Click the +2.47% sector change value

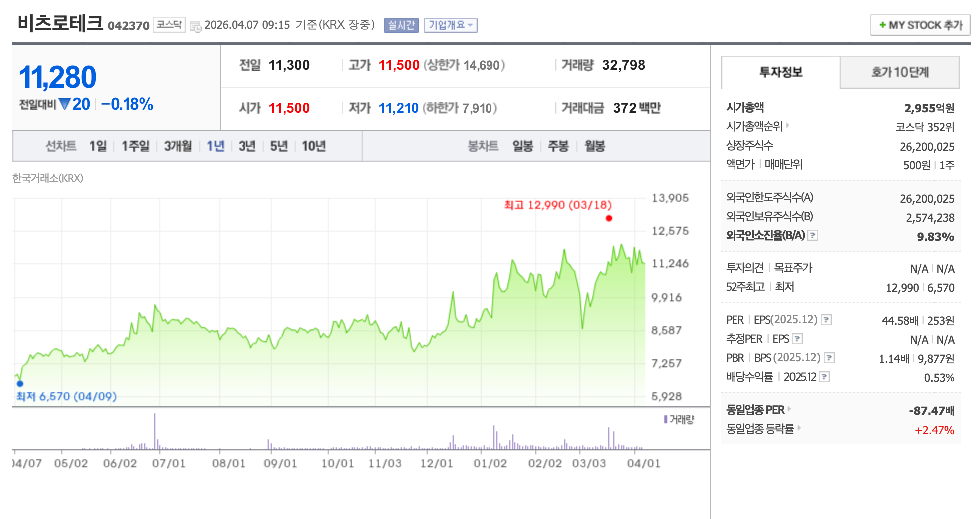(934, 430)
